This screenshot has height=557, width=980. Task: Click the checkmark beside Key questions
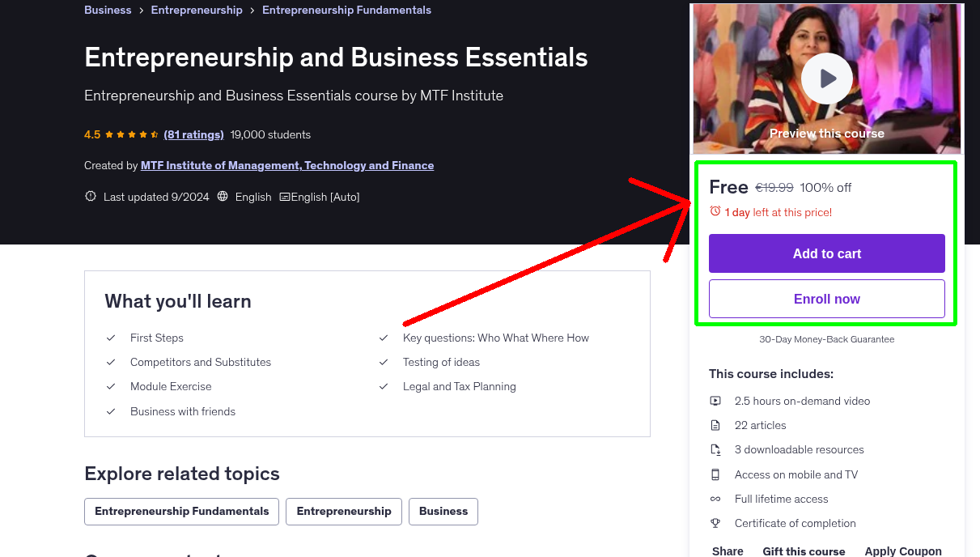click(x=384, y=338)
